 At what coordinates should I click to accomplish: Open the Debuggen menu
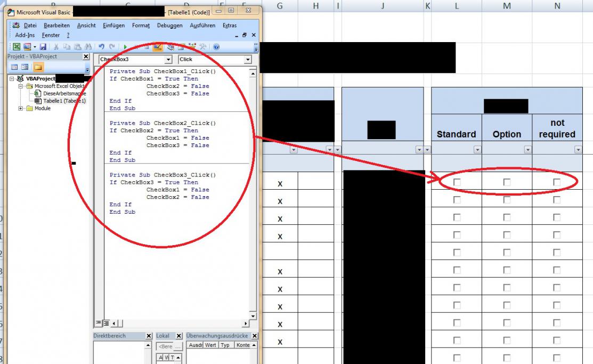pos(170,26)
